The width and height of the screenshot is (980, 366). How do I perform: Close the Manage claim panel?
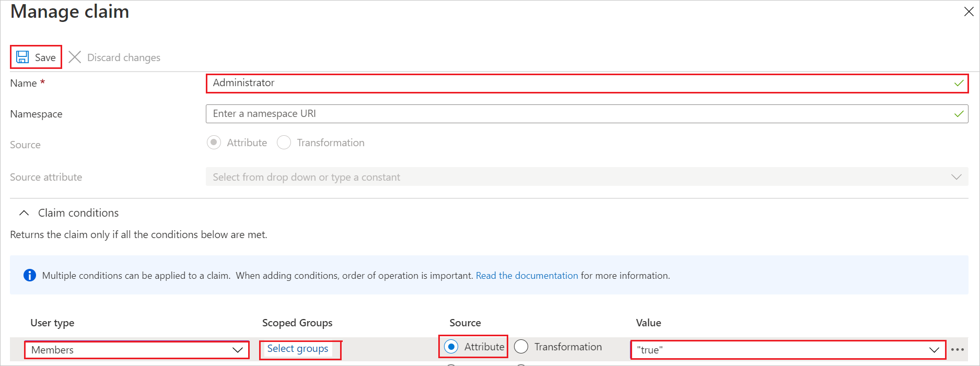point(969,11)
